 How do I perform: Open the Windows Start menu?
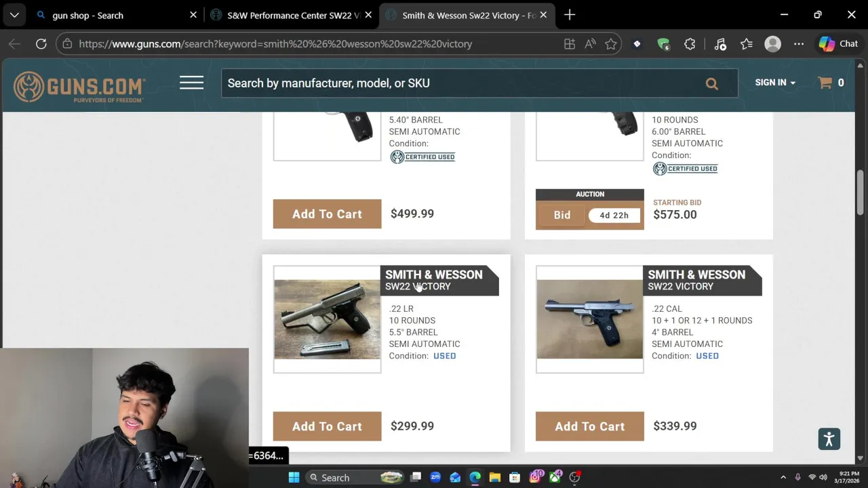coord(294,477)
